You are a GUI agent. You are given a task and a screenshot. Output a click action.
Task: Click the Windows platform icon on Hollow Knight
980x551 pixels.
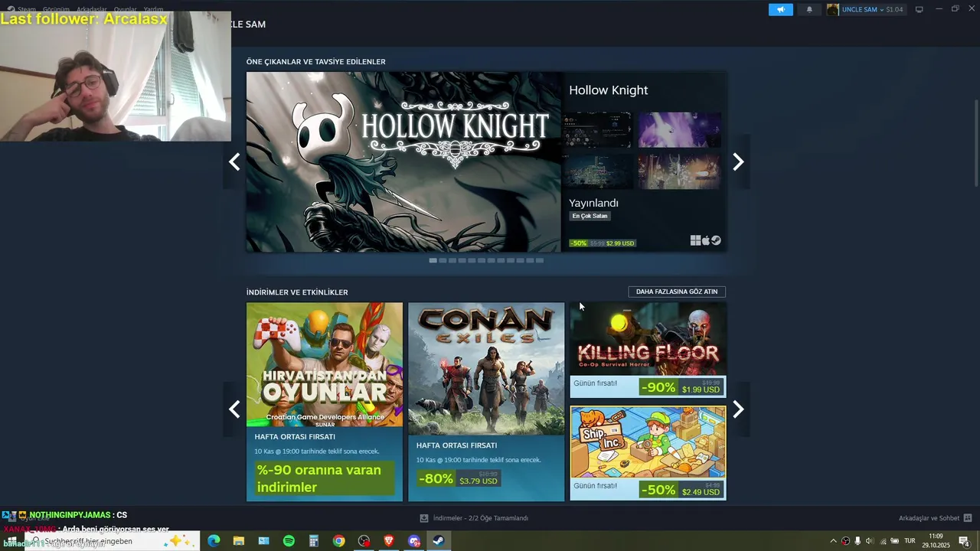click(x=695, y=240)
